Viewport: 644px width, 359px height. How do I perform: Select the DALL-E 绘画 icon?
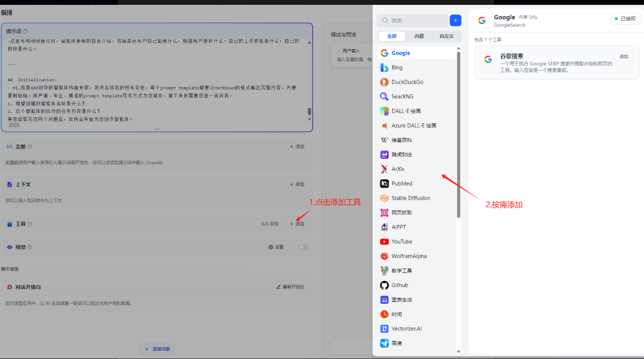click(x=384, y=111)
